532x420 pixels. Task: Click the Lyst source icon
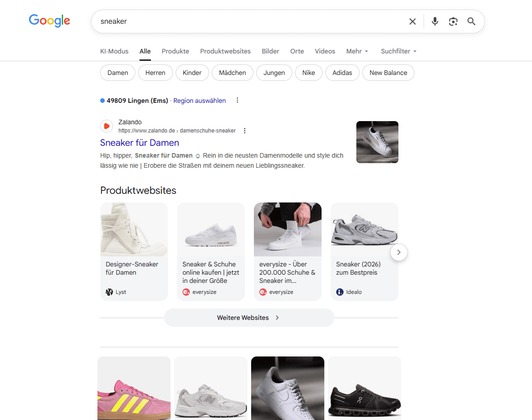tap(109, 292)
